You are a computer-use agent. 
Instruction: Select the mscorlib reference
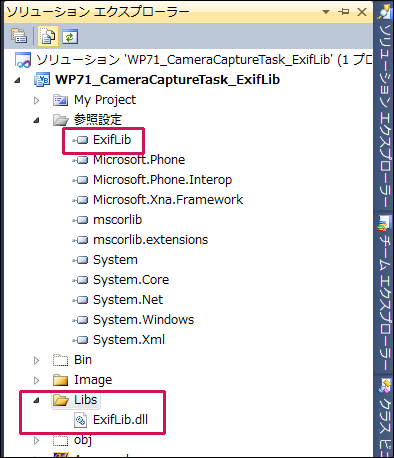click(117, 220)
